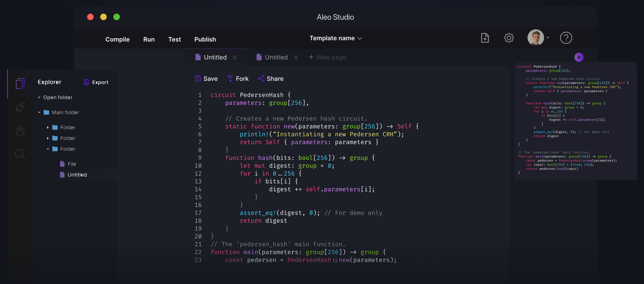
Task: Click the Fork button label
Action: click(x=242, y=79)
